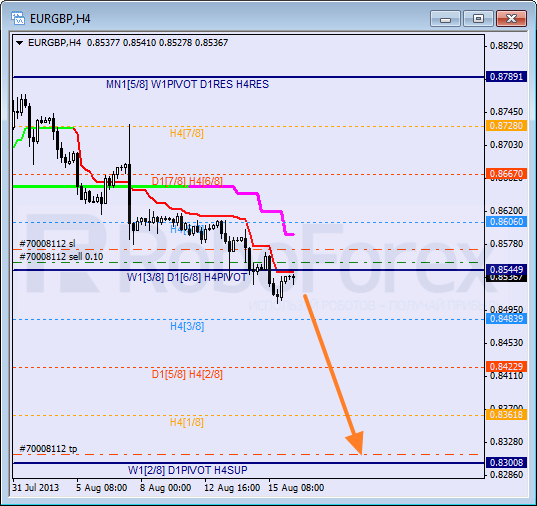The image size is (537, 506).
Task: Click the 0.85780 price scale value
Action: click(x=507, y=244)
